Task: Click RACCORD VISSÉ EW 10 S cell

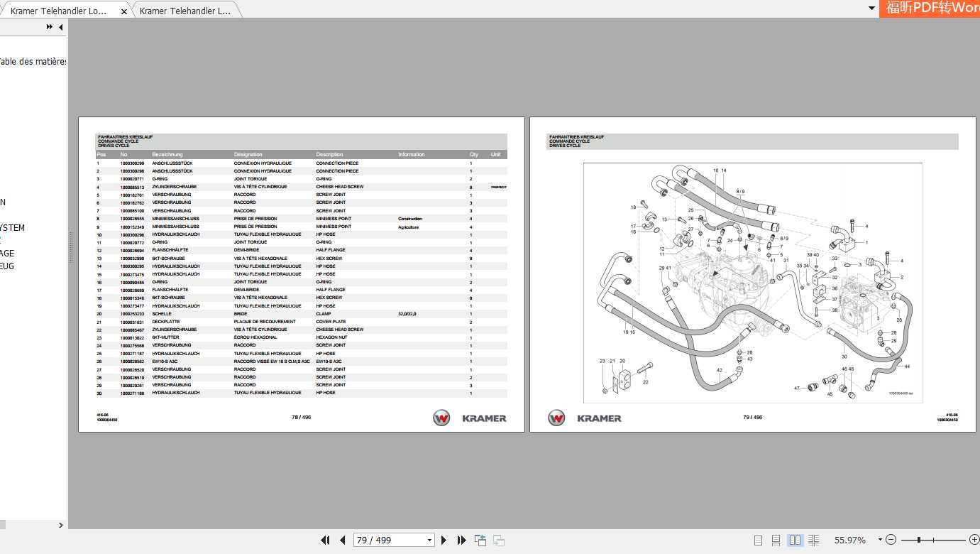Action: click(x=272, y=362)
